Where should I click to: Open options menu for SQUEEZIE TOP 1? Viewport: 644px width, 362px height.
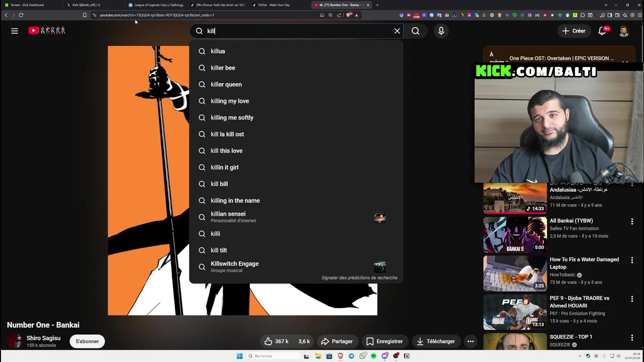[x=632, y=338]
